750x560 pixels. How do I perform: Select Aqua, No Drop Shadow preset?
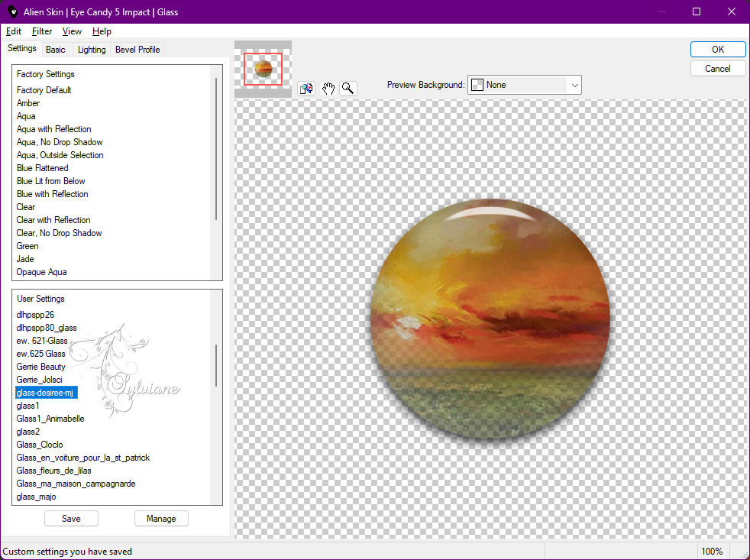point(60,141)
